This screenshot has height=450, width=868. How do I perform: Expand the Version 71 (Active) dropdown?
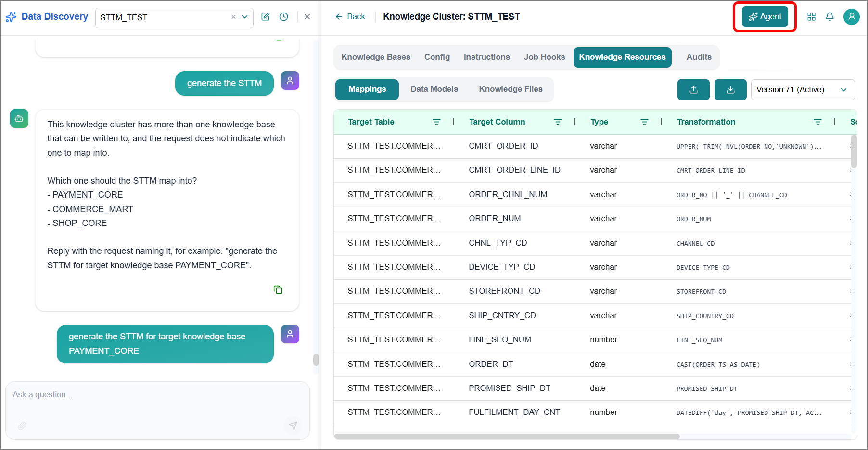(803, 90)
